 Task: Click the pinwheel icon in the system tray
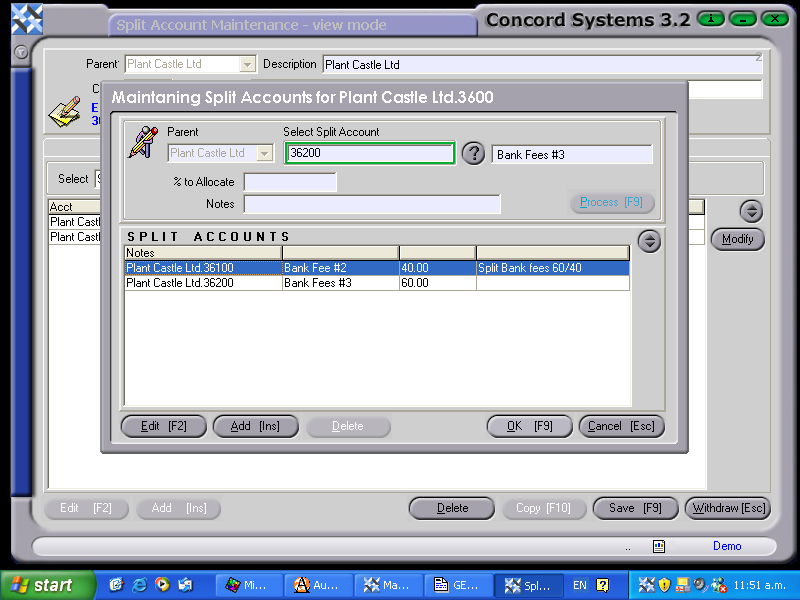(x=646, y=584)
